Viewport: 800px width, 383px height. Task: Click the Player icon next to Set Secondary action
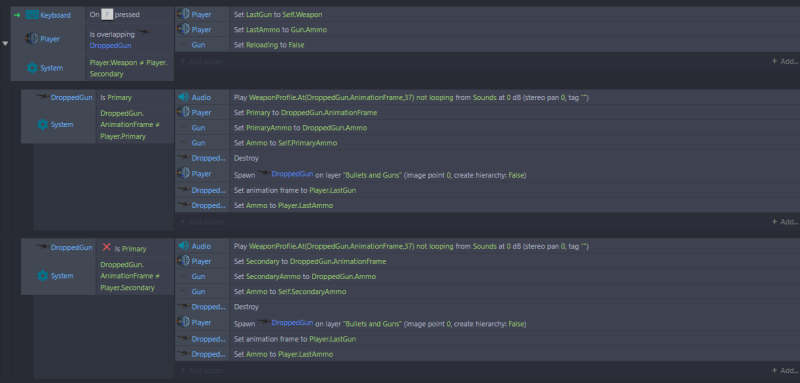pyautogui.click(x=183, y=261)
